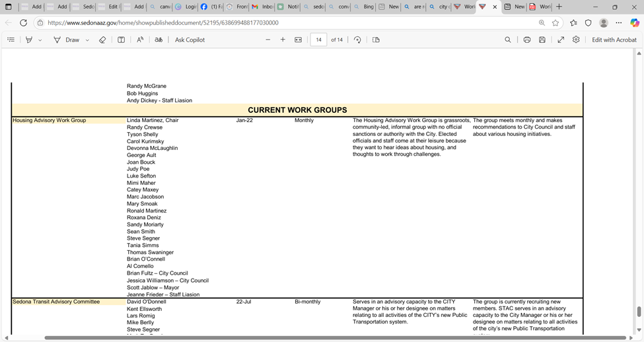The height and width of the screenshot is (342, 644).
Task: Toggle the Fit to width button
Action: click(x=298, y=40)
